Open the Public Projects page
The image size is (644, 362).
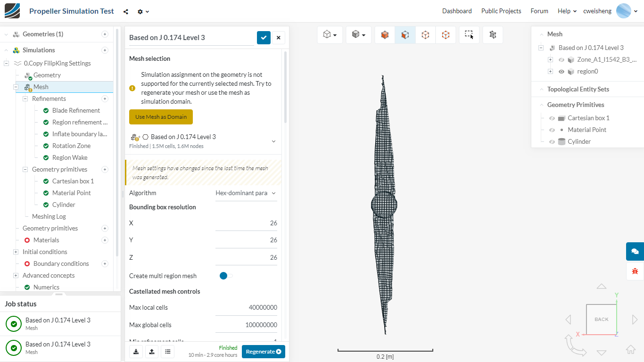point(501,11)
